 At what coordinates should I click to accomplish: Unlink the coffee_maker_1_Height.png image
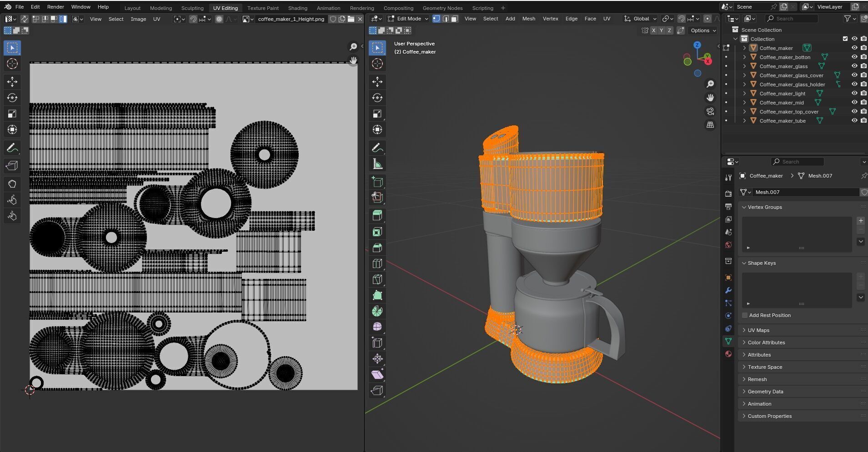pos(360,19)
